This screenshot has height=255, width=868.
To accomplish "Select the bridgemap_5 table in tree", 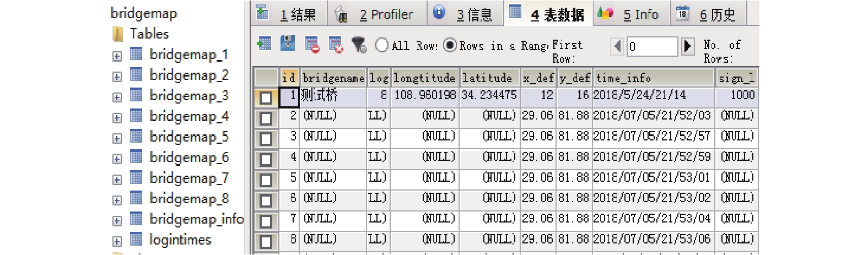I will 188,137.
